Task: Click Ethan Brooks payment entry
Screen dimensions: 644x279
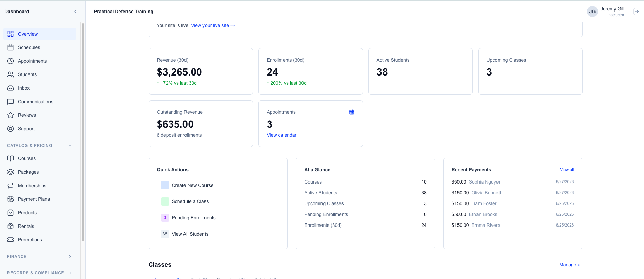Action: point(513,214)
